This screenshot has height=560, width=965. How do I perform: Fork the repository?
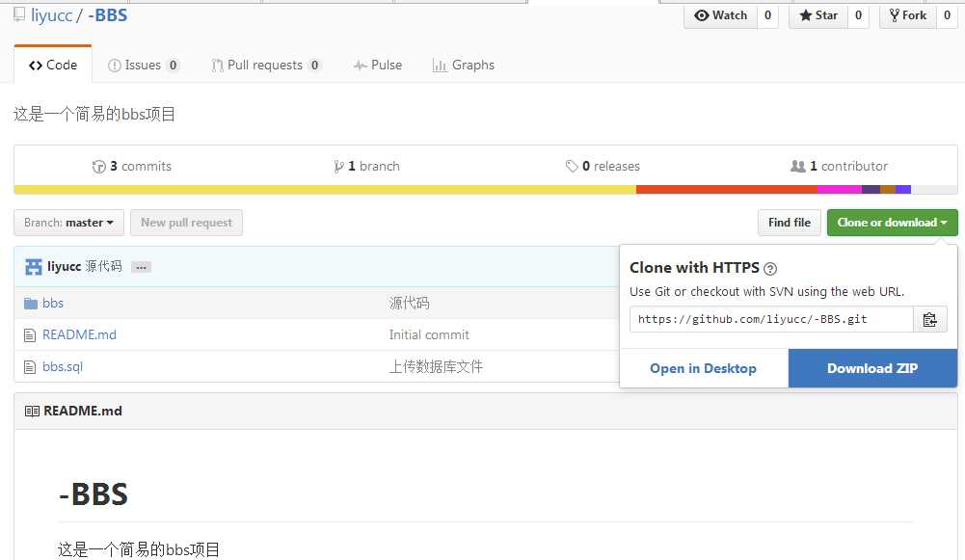click(x=908, y=15)
